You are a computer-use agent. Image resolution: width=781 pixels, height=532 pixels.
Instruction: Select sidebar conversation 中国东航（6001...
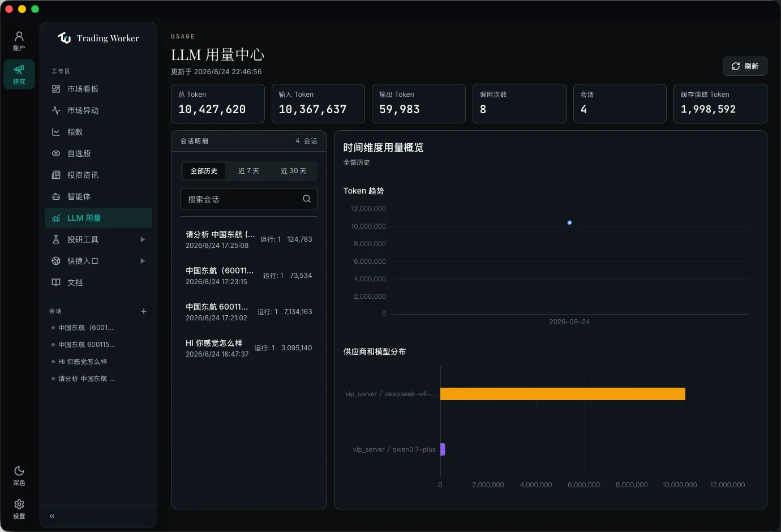tap(86, 328)
